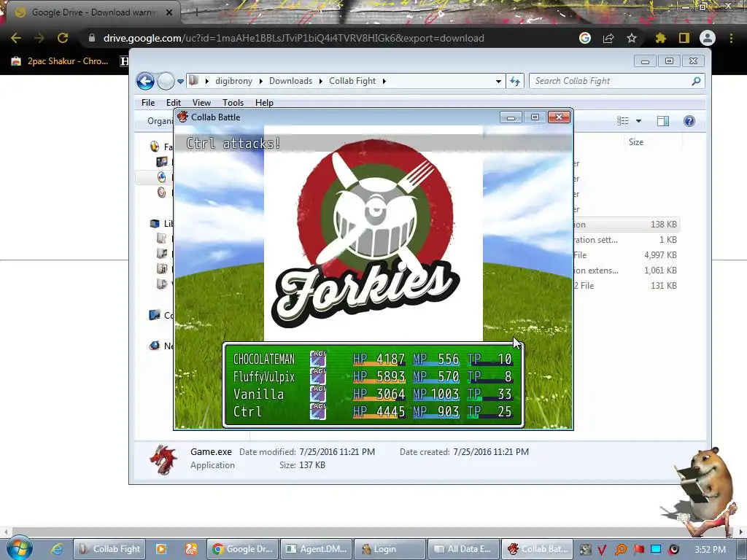747x560 pixels.
Task: Launch Internet Explorer from the taskbar
Action: pos(57,549)
